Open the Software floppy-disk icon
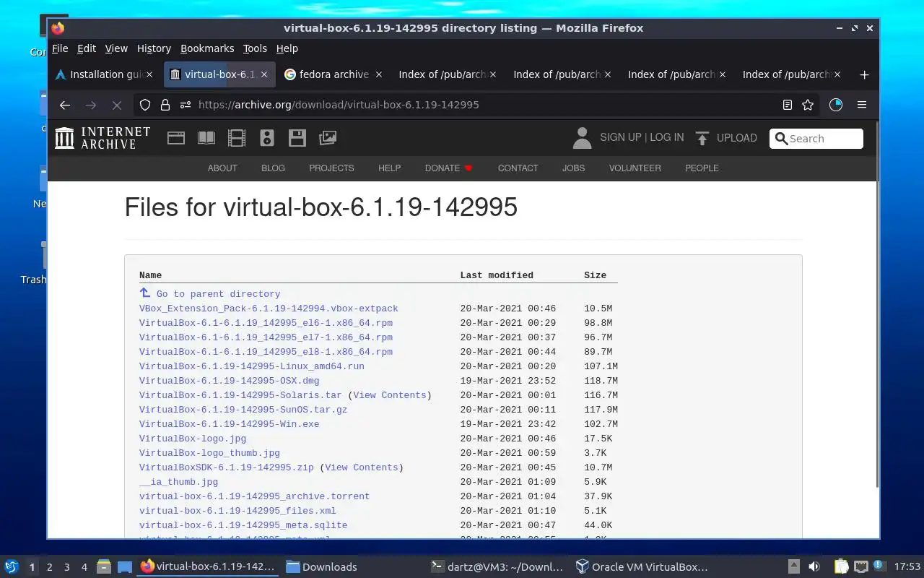The width and height of the screenshot is (924, 578). 297,138
